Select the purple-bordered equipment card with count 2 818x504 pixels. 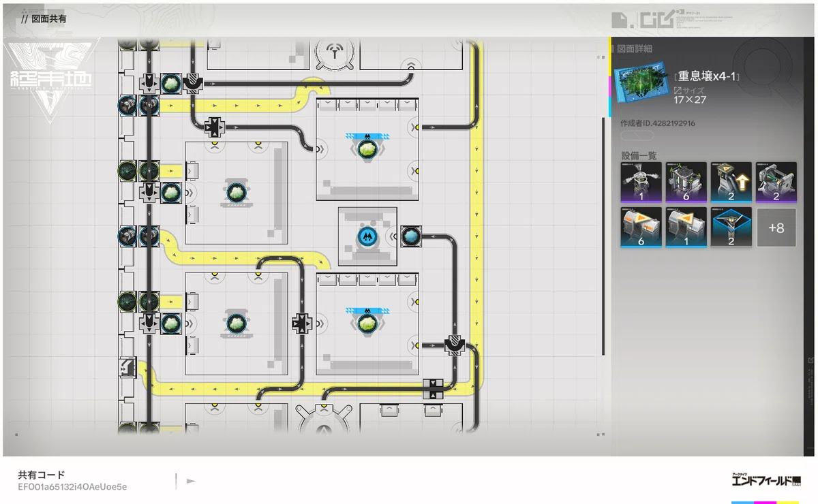click(x=776, y=183)
